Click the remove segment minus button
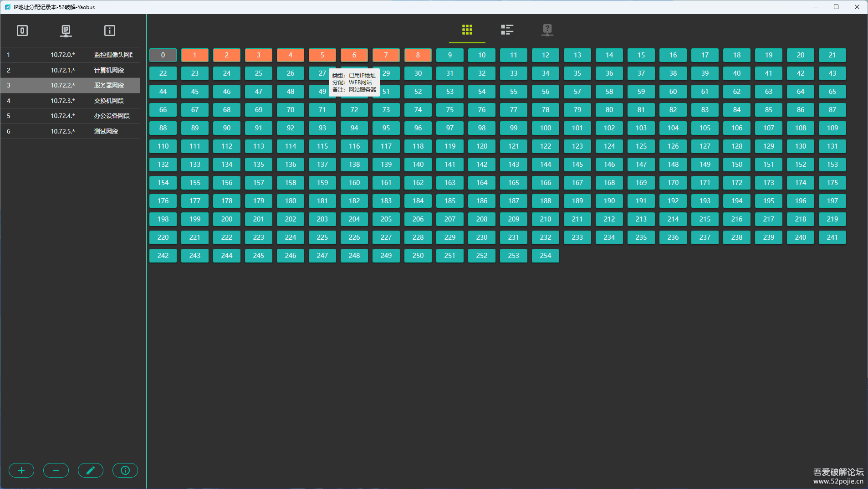The height and width of the screenshot is (489, 868). pos(56,470)
